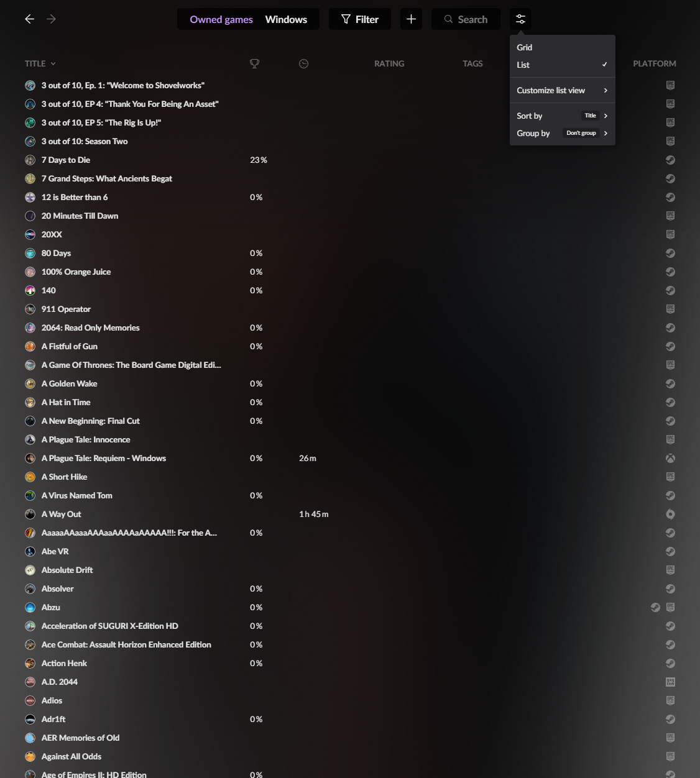Select List view option
The width and height of the screenshot is (700, 778).
click(562, 65)
